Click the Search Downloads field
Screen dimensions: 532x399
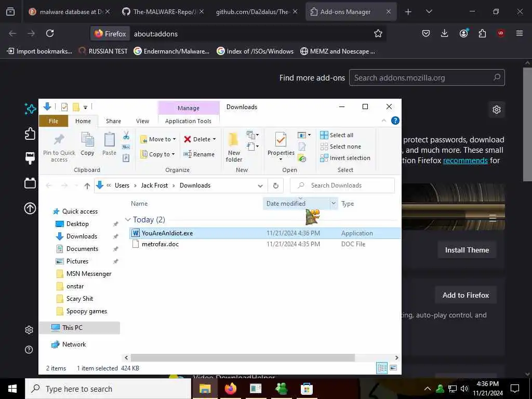(343, 185)
